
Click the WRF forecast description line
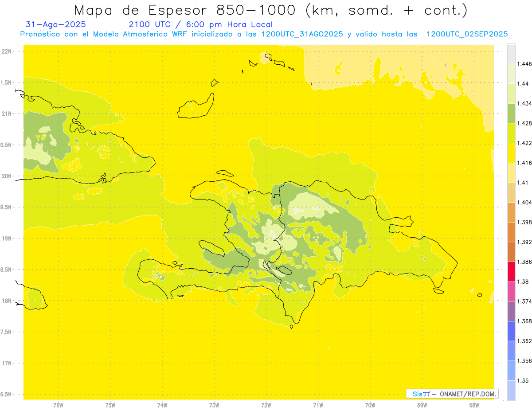coord(264,34)
